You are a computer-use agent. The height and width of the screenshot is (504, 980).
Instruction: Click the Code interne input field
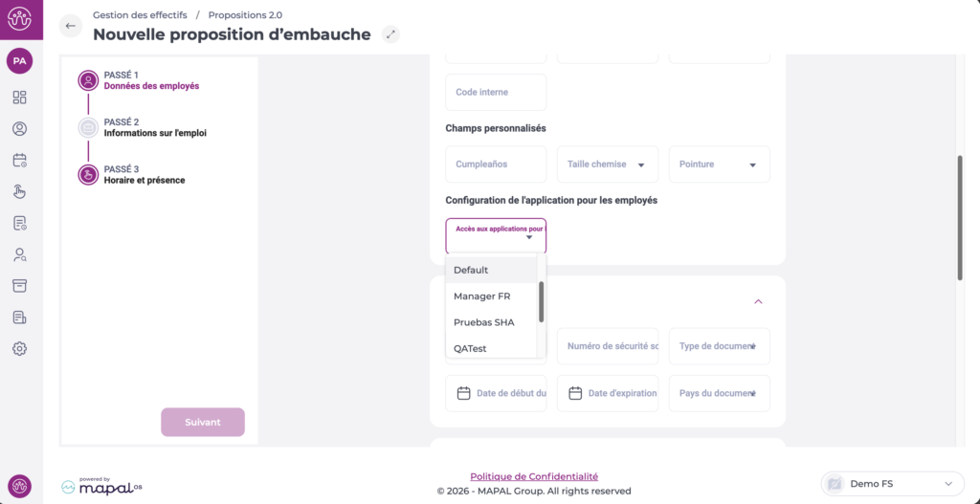[x=496, y=93]
